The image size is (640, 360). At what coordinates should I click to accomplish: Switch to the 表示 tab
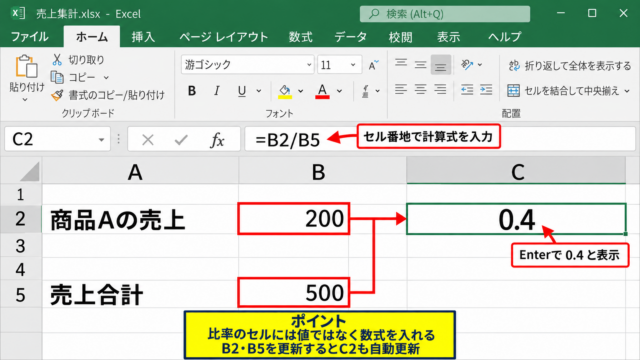[x=449, y=37]
